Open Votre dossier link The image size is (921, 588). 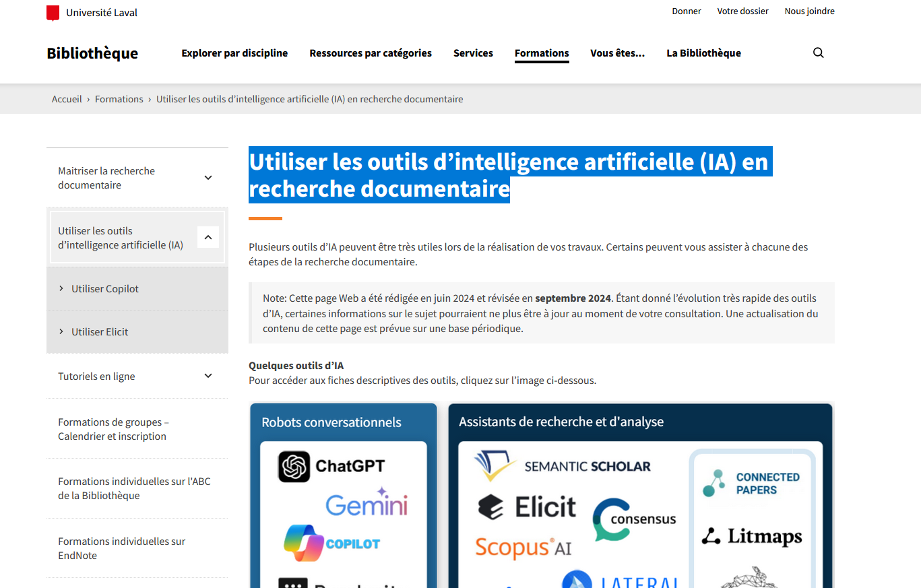point(742,11)
